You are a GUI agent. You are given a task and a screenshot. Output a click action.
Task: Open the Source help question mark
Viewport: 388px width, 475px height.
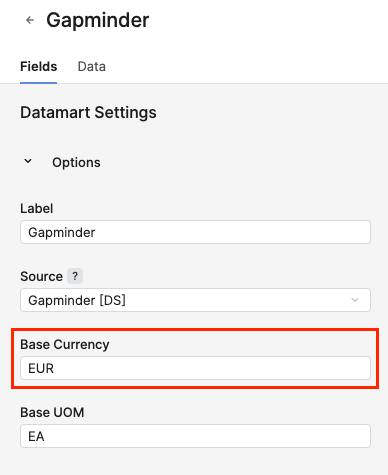75,276
